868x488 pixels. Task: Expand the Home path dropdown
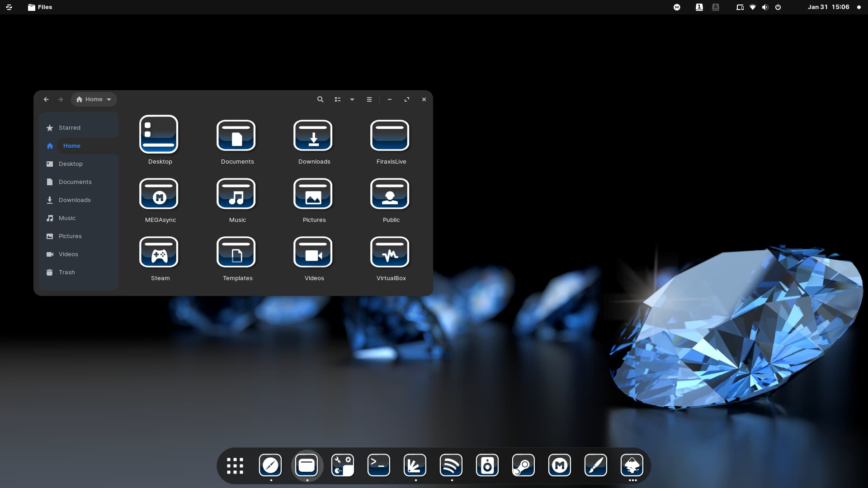click(x=94, y=99)
